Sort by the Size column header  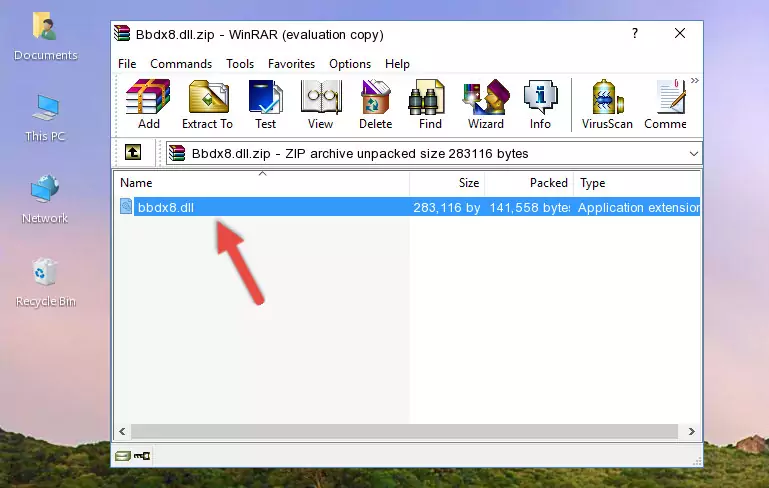[x=447, y=183]
